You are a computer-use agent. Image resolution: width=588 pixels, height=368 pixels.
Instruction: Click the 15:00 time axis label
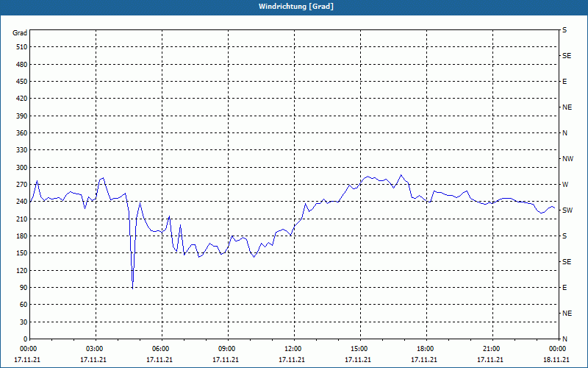point(360,349)
